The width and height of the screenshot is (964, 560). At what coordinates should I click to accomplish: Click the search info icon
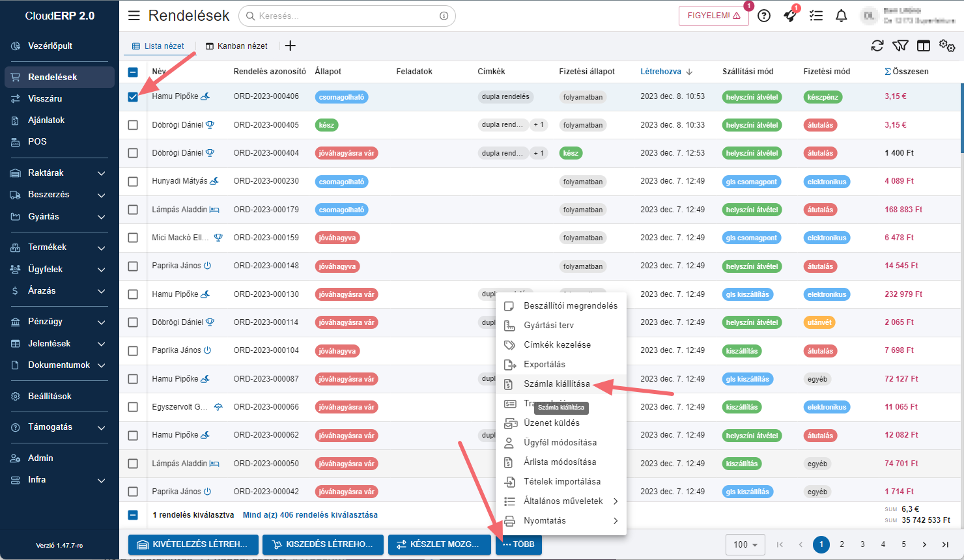pyautogui.click(x=444, y=16)
